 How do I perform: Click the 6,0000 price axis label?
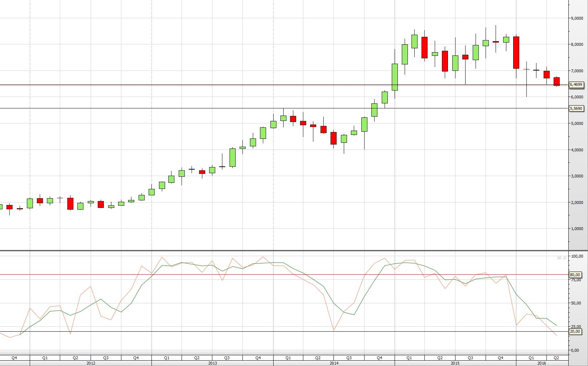[x=577, y=97]
